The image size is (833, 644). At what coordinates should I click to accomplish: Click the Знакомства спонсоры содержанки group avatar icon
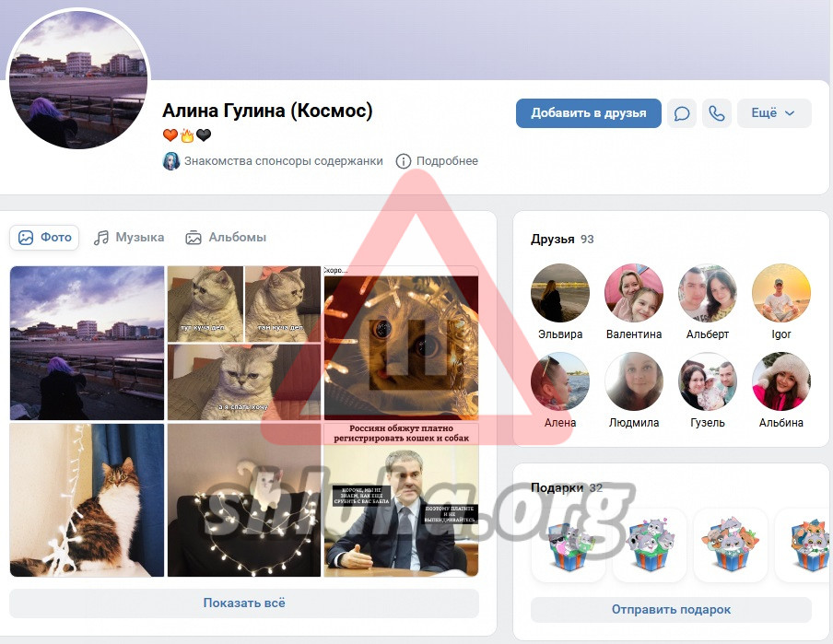[170, 161]
